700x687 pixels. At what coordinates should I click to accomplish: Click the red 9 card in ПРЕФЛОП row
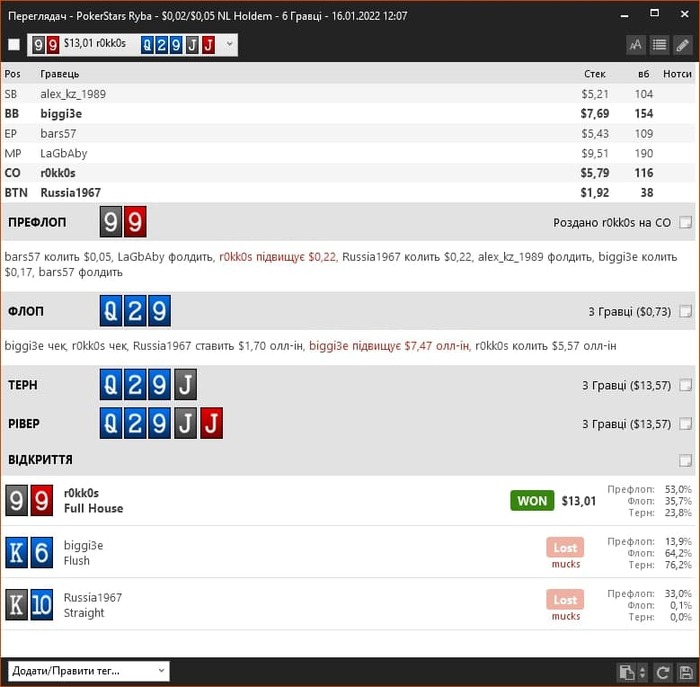pyautogui.click(x=135, y=221)
